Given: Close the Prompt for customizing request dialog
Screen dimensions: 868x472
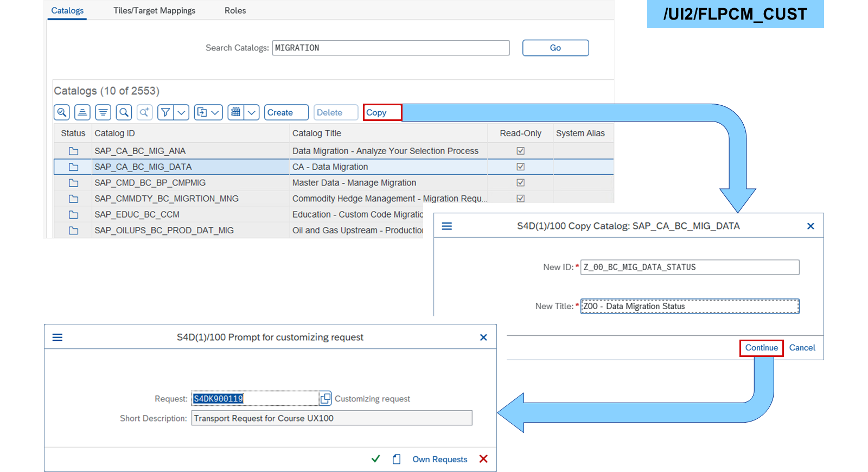Looking at the screenshot, I should (483, 337).
